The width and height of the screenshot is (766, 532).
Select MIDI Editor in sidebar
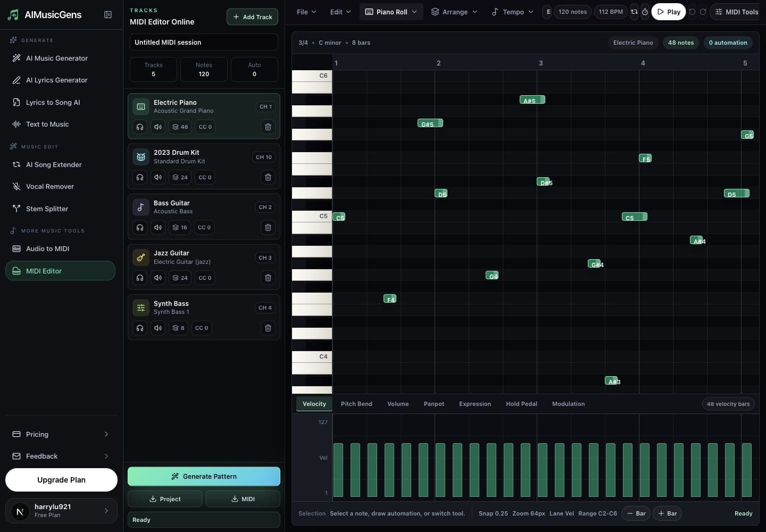click(60, 271)
